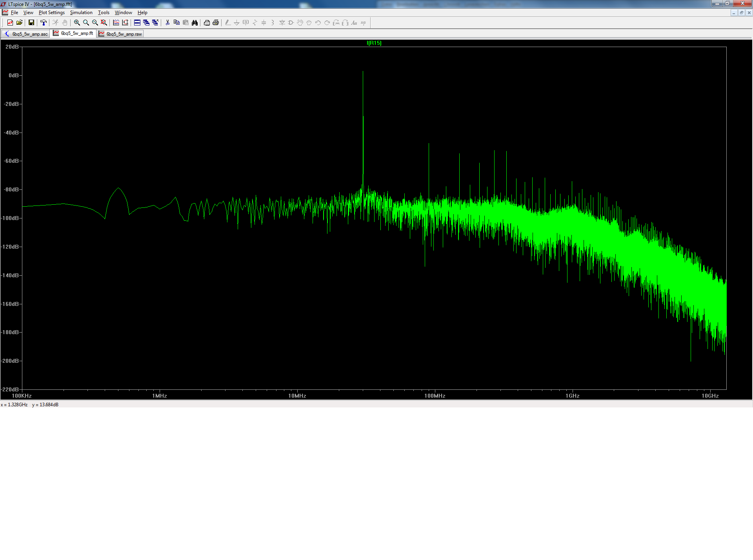Tile windows horizontally icon
This screenshot has width=753, height=560.
(137, 23)
